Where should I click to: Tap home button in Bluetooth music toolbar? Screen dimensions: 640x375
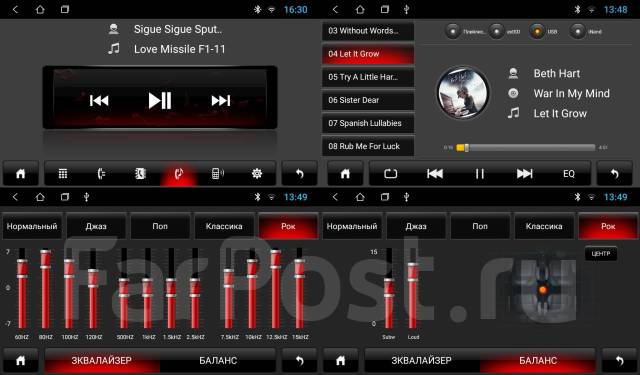20,173
